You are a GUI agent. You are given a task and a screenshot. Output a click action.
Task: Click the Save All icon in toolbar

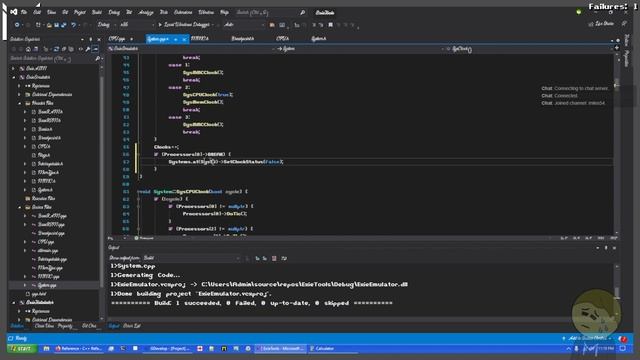pos(64,25)
